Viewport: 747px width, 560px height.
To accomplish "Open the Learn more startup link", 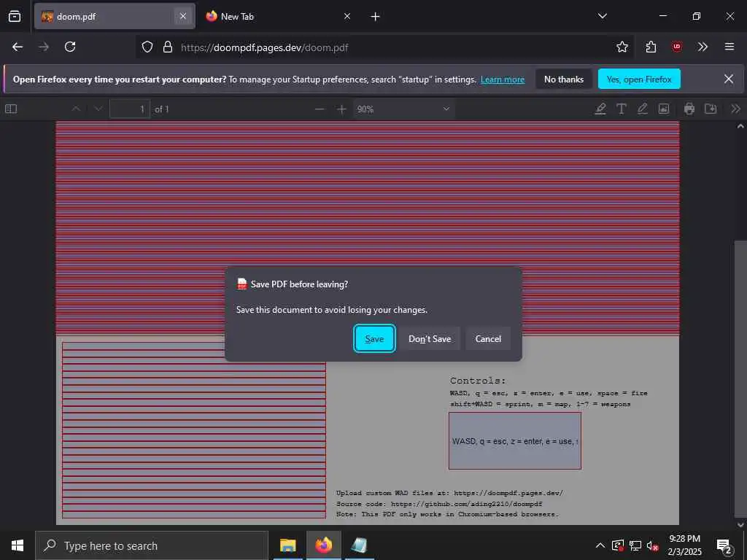I will (503, 79).
